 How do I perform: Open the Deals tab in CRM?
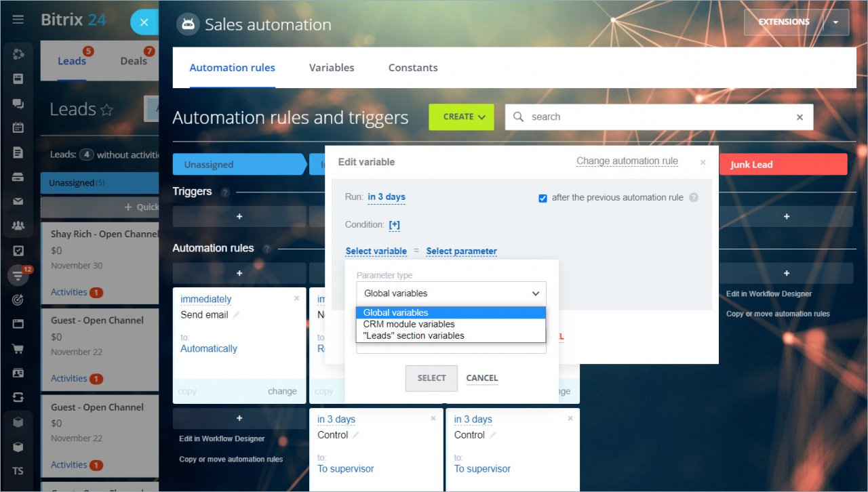pos(134,61)
